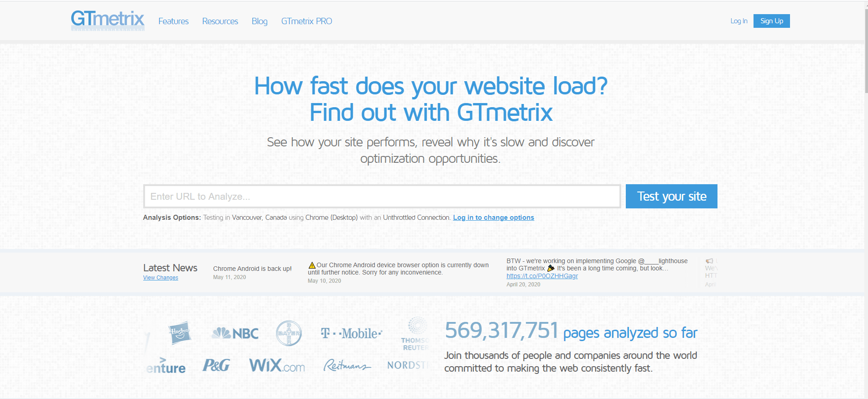
Task: Go to the Blog page
Action: [x=260, y=21]
